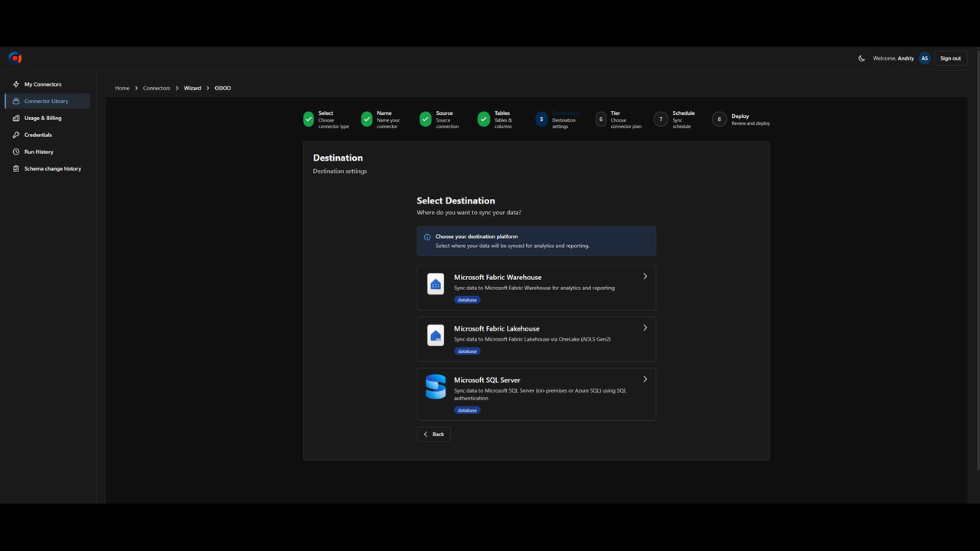The image size is (980, 551).
Task: Select Microsoft Fabric Warehouse icon
Action: coord(436,284)
